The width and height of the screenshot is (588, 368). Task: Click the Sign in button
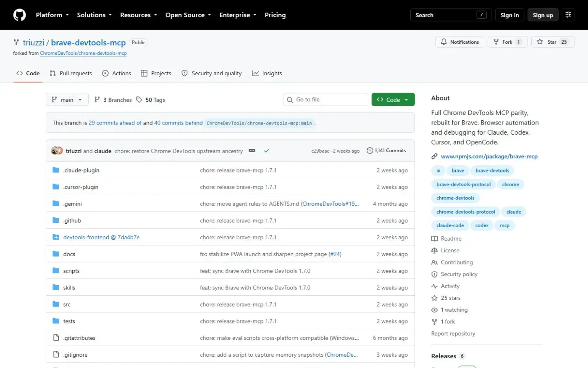510,15
